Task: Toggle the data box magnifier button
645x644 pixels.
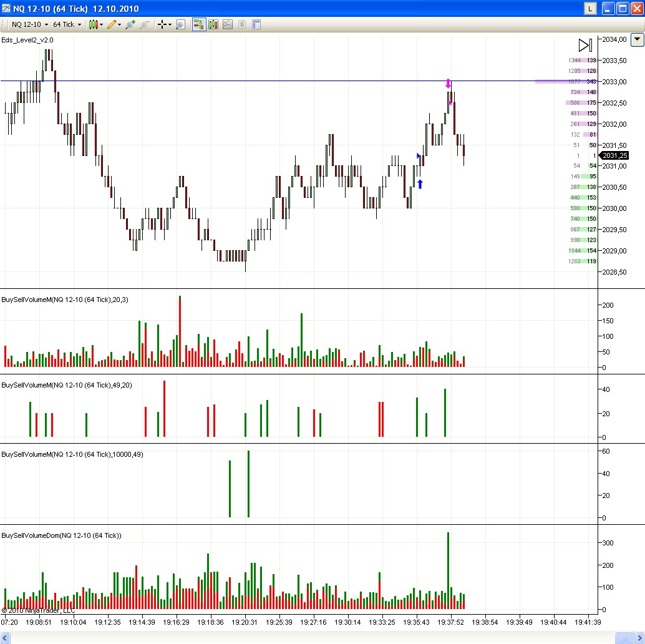Action: click(x=180, y=24)
